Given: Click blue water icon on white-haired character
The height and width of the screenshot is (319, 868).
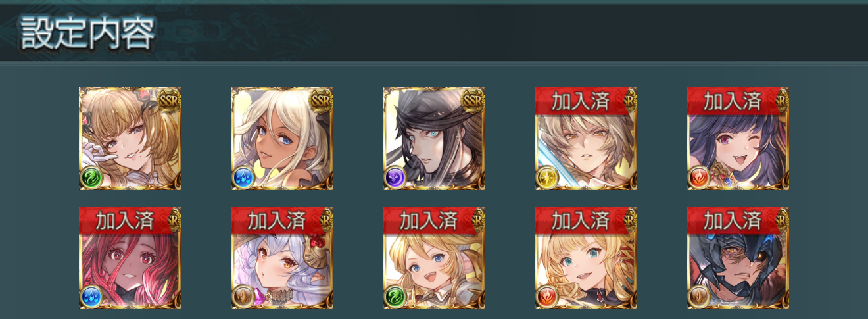Looking at the screenshot, I should click(x=243, y=178).
